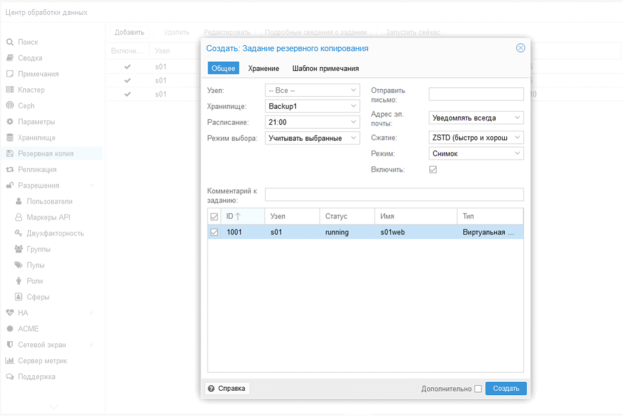Click the ACME icon in sidebar
This screenshot has width=623, height=416.
click(9, 329)
